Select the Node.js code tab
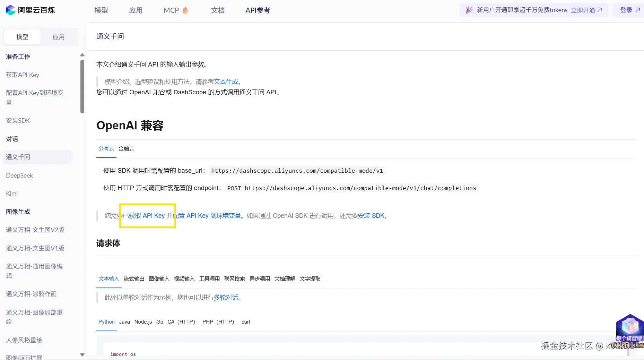Screen dimensions: 644x360 click(143, 322)
